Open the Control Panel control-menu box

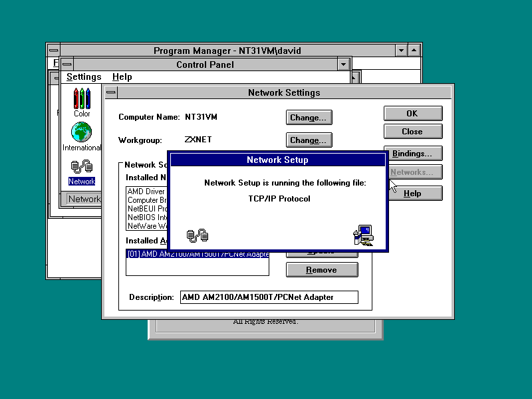point(68,65)
